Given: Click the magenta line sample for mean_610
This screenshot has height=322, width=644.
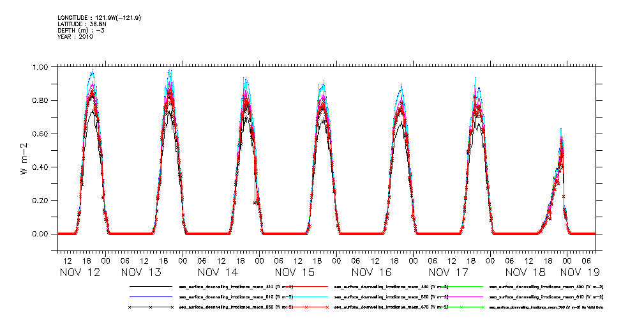Looking at the screenshot, I should [461, 296].
